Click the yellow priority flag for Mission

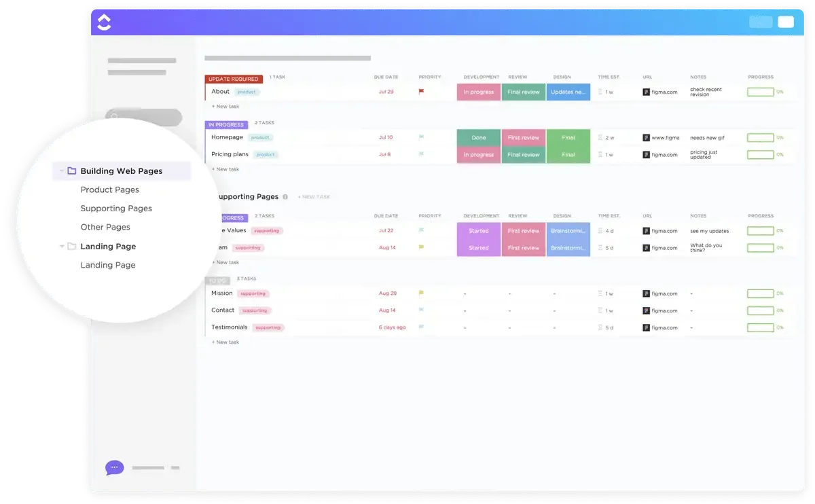point(421,293)
